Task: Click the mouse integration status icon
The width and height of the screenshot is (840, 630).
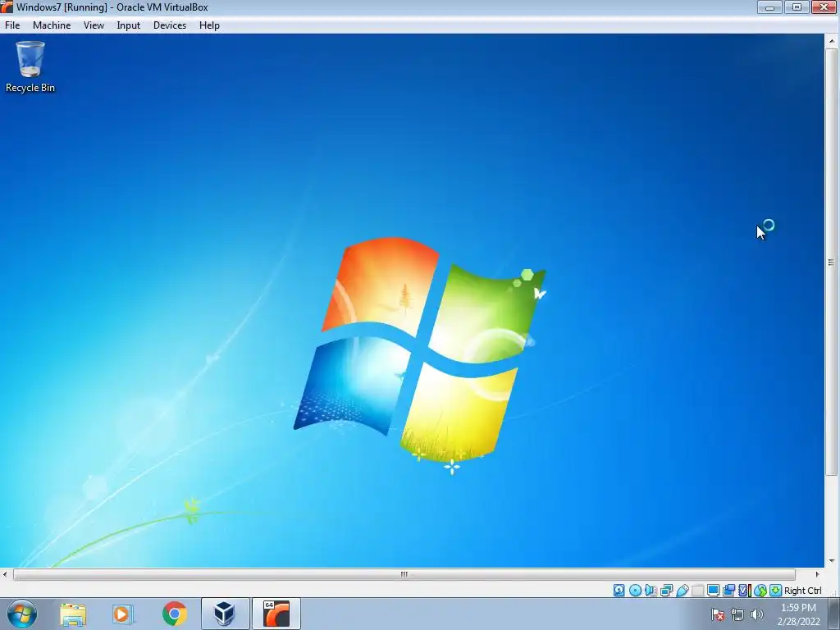Action: click(x=760, y=591)
